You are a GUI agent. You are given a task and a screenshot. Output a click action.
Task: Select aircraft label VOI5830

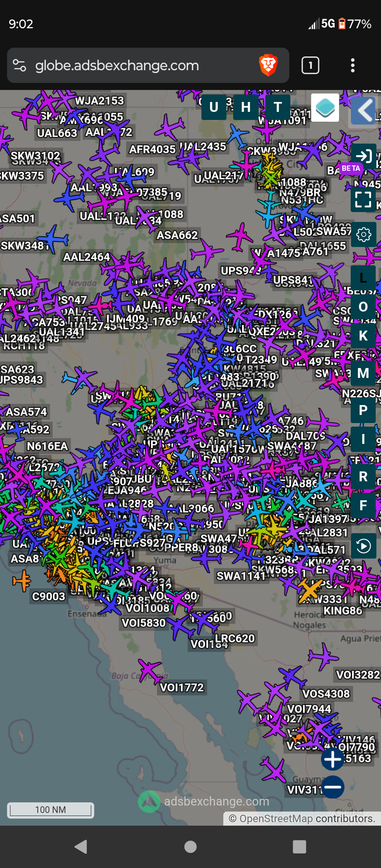pos(144,623)
